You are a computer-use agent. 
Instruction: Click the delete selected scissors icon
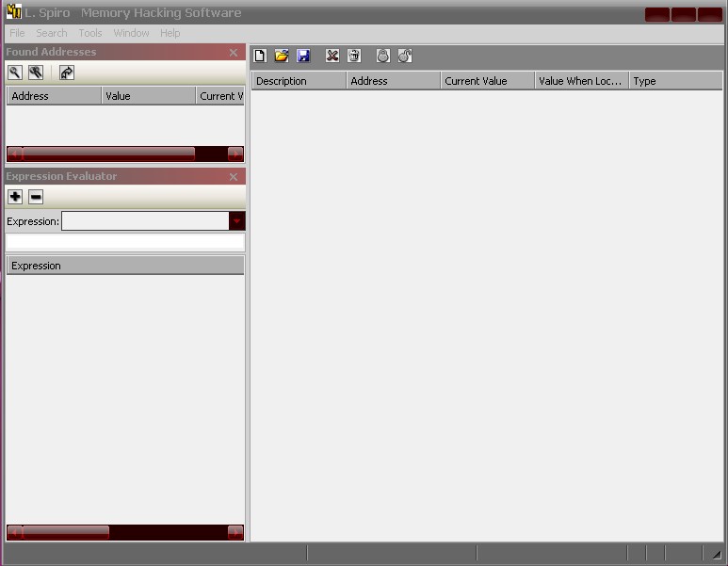pos(332,56)
